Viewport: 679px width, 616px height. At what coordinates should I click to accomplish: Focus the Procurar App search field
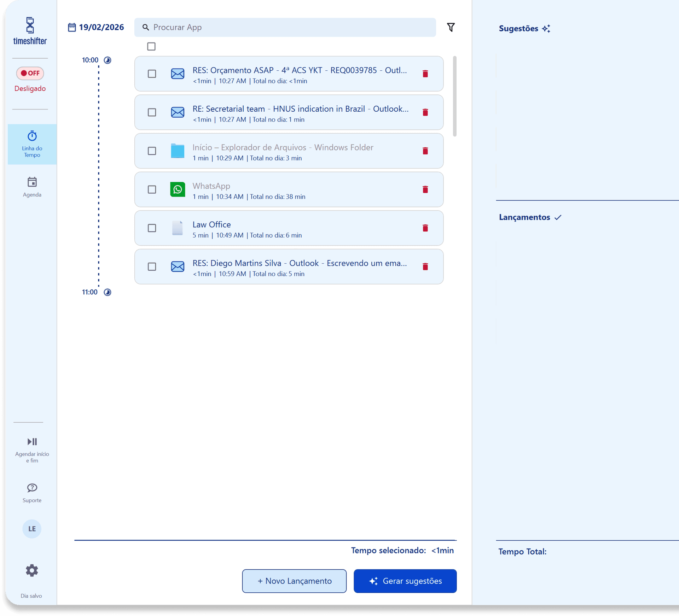pyautogui.click(x=285, y=27)
